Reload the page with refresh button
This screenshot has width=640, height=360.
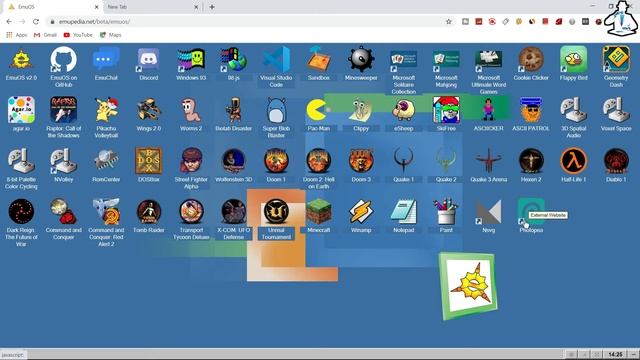[x=36, y=21]
